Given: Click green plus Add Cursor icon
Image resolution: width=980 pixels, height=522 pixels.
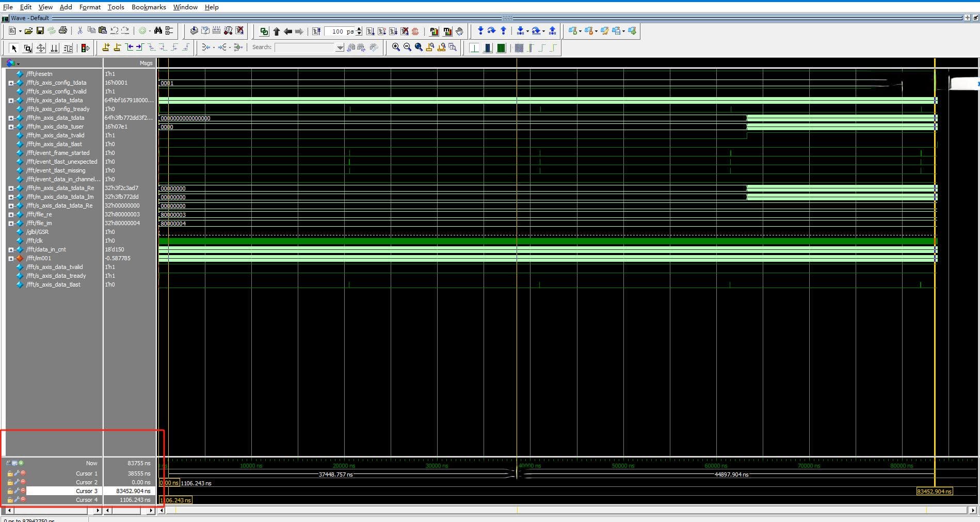Looking at the screenshot, I should [21, 463].
